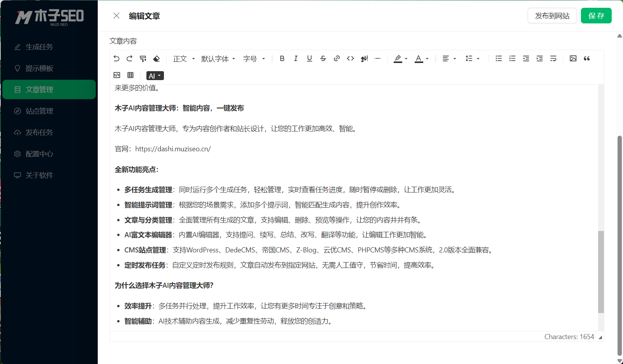Toggle bold formatting
This screenshot has width=623, height=364.
coord(282,58)
